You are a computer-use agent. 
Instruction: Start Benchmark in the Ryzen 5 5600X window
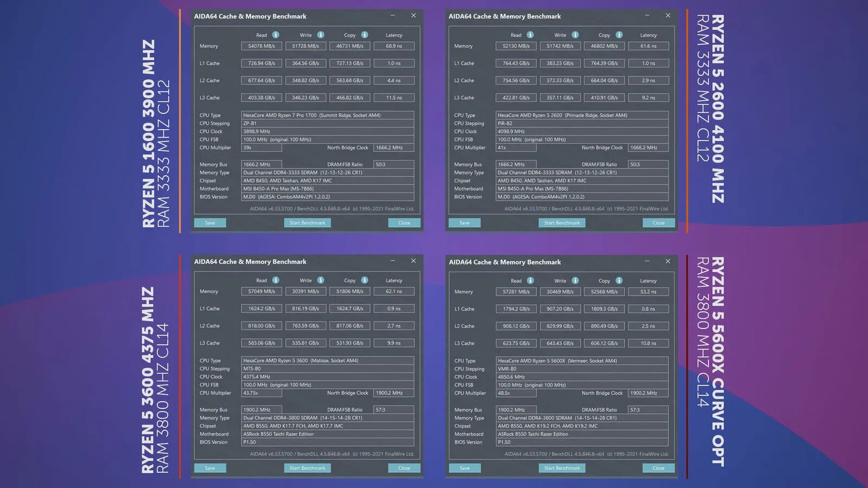(x=562, y=468)
